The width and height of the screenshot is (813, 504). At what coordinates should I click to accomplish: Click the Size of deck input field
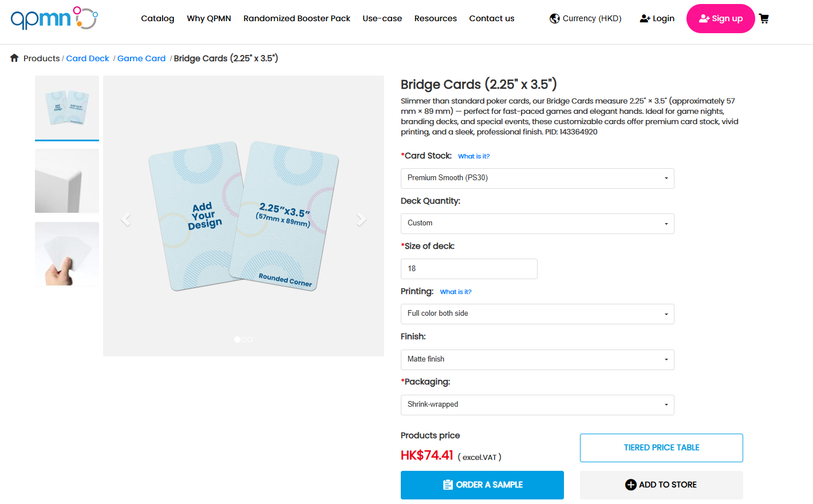(469, 268)
